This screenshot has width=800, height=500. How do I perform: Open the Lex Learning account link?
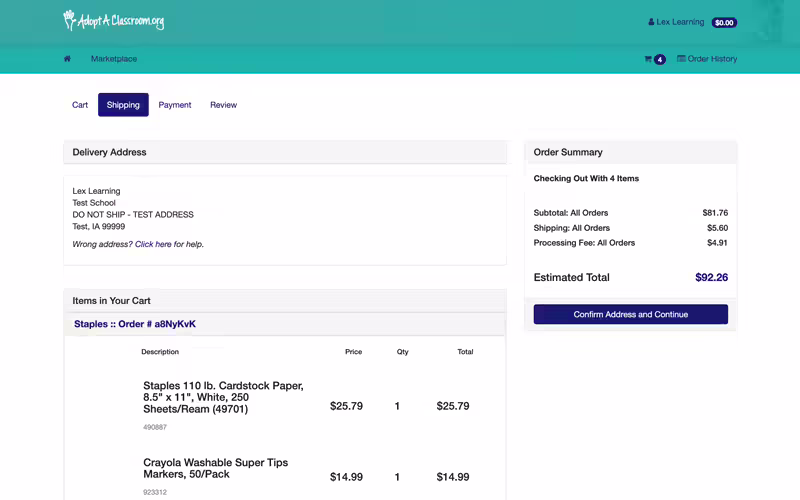(680, 22)
